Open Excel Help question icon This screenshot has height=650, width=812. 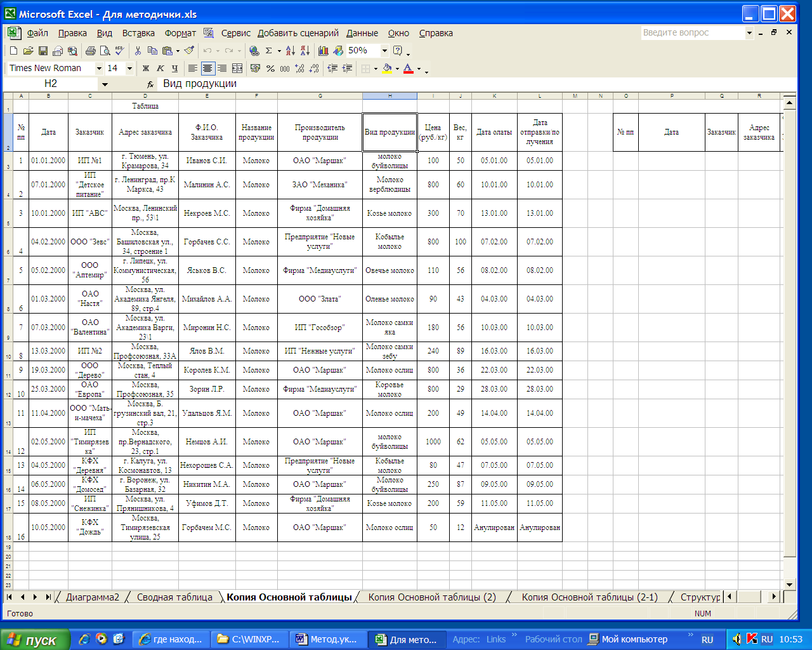[398, 51]
